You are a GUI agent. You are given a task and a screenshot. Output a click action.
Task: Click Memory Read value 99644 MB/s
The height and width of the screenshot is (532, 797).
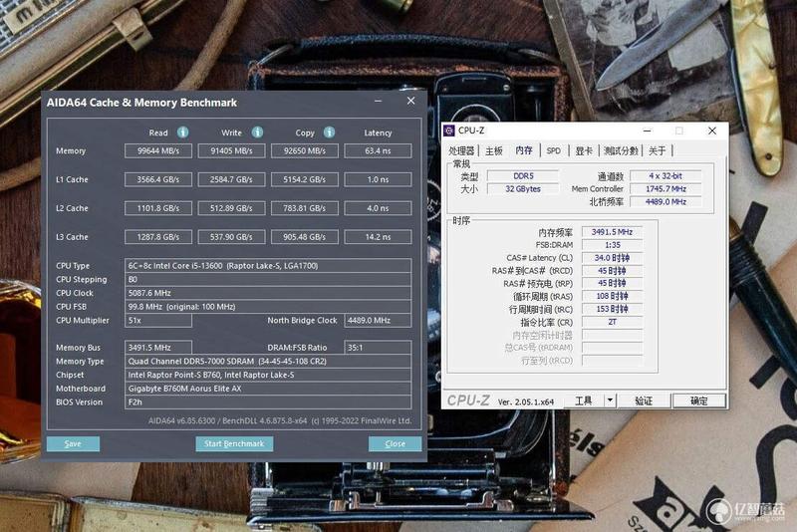coord(158,150)
